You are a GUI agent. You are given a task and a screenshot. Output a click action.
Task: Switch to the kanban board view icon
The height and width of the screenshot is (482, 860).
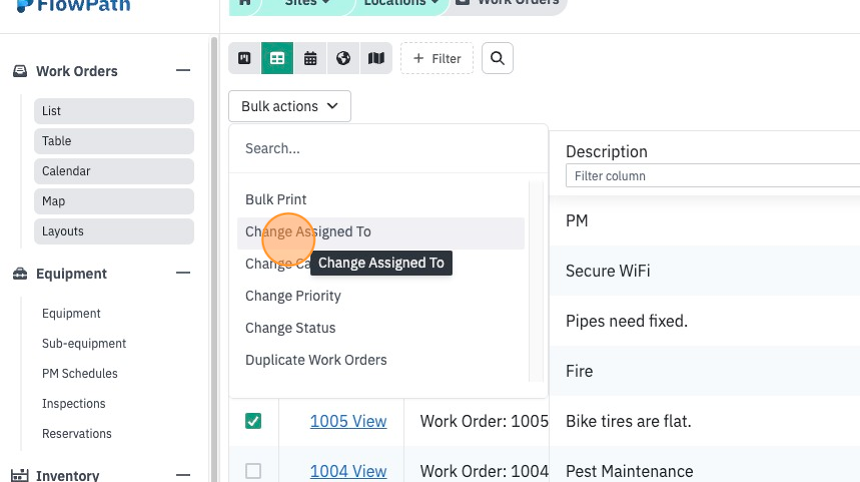245,58
